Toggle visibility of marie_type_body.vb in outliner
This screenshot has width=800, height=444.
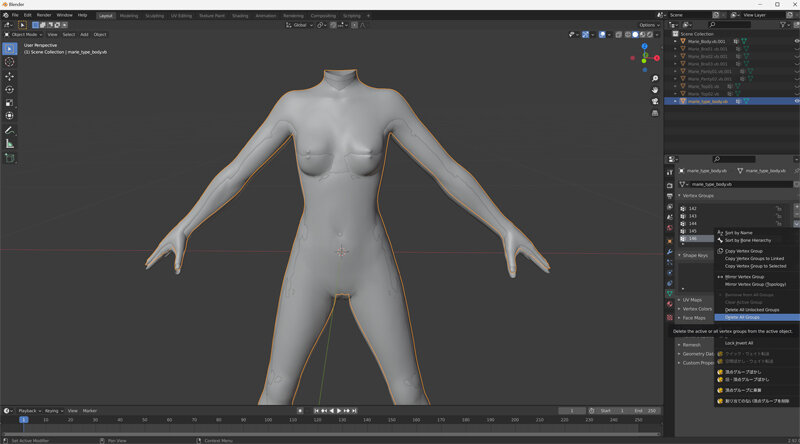(796, 101)
